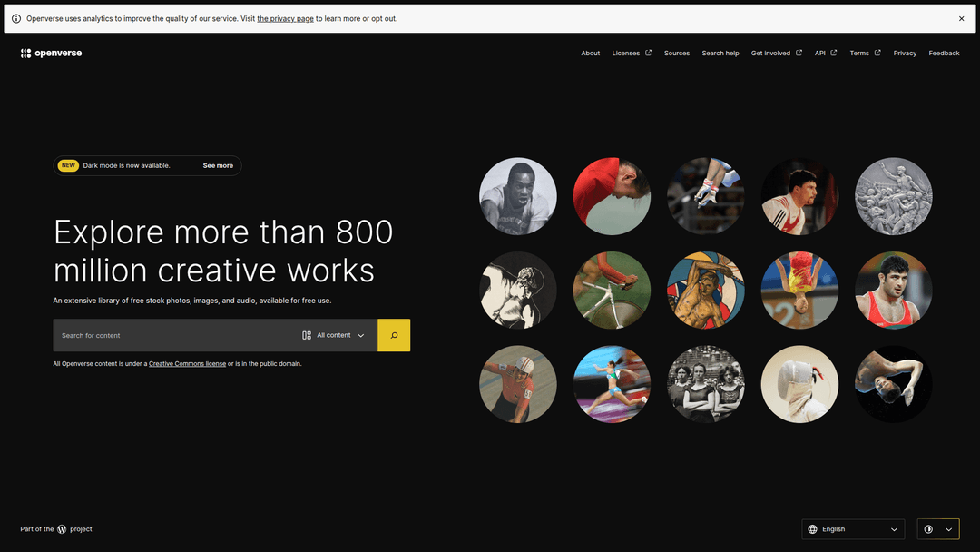Open the color theme switcher dropdown
980x552 pixels.
point(938,529)
